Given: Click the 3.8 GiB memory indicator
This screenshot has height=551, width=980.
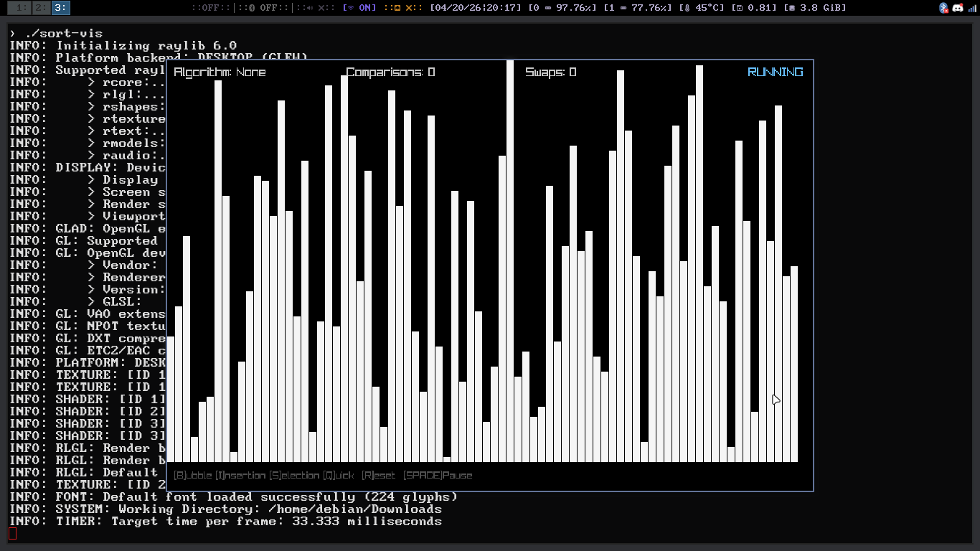Looking at the screenshot, I should point(815,8).
